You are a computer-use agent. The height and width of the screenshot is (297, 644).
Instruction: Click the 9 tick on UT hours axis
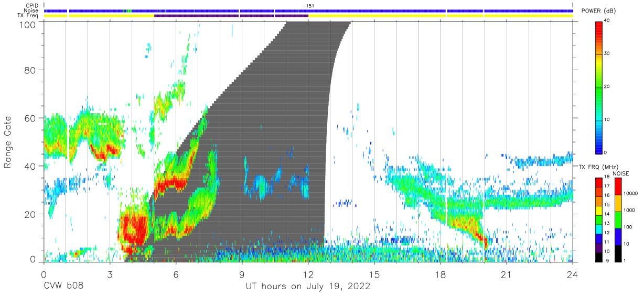[x=242, y=274]
